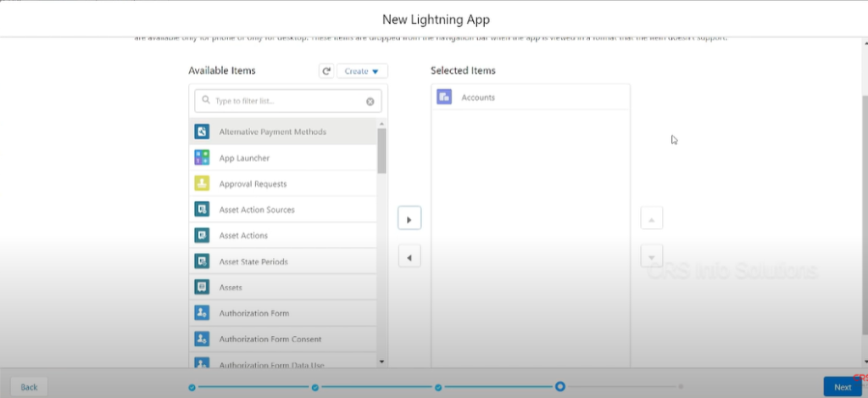Go Back to the previous step
The height and width of the screenshot is (398, 868).
[29, 387]
